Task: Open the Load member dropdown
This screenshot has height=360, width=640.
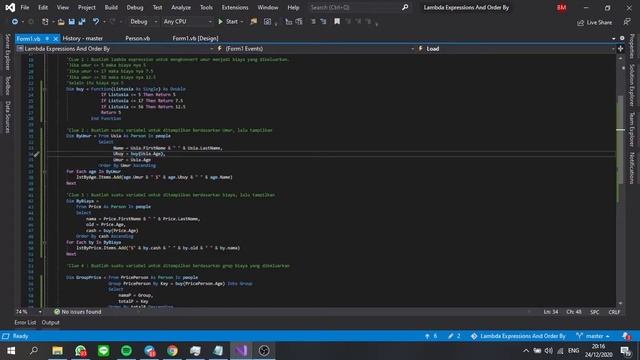Action: pos(516,49)
